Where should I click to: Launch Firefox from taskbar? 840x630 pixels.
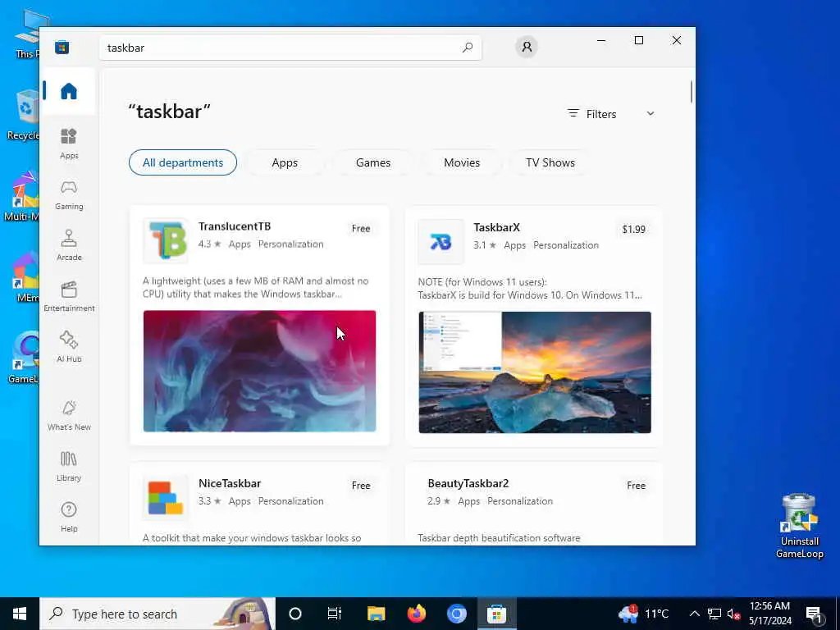click(x=416, y=614)
